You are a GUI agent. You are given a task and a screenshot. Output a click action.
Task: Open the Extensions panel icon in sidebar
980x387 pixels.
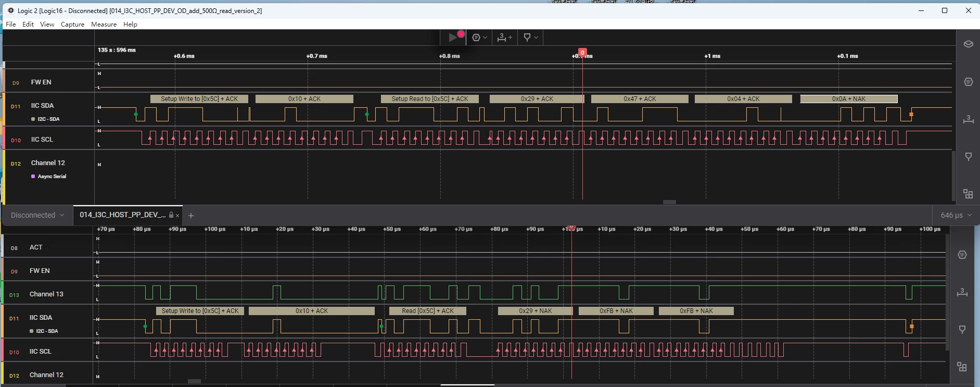pyautogui.click(x=968, y=194)
